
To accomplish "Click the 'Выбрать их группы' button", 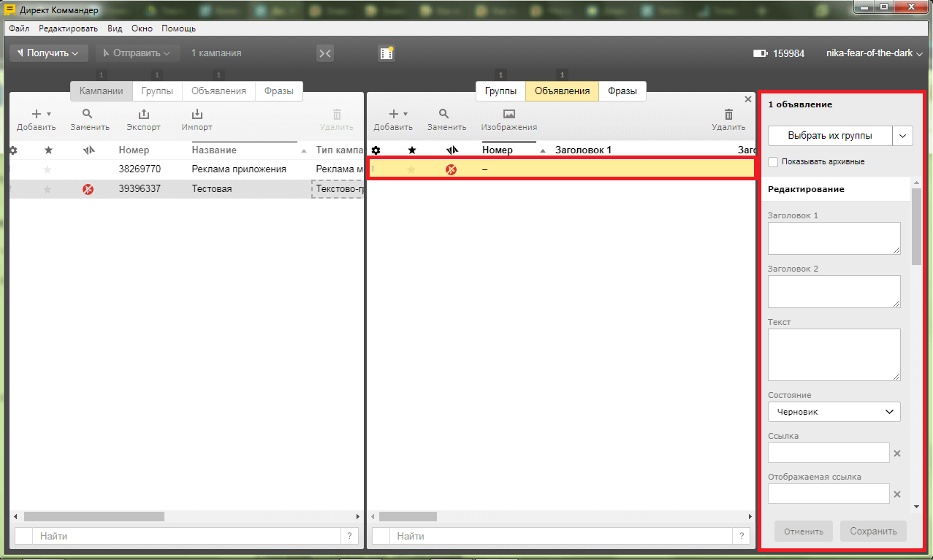I will [x=830, y=136].
